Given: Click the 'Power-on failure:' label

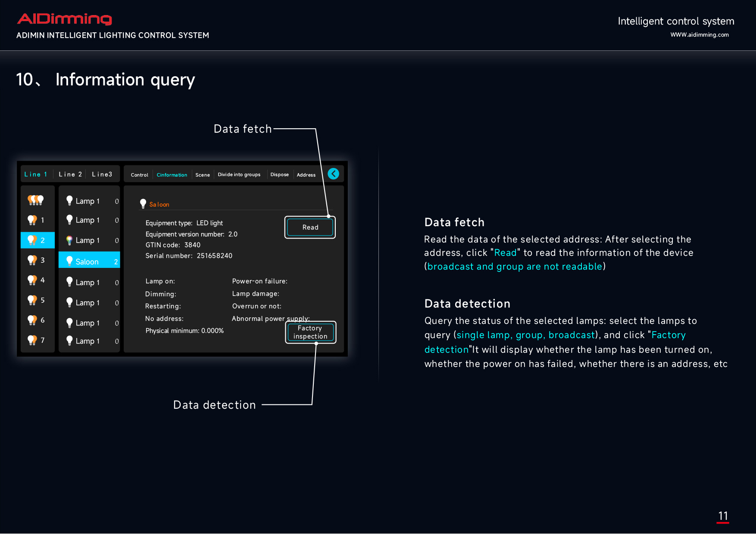Looking at the screenshot, I should (260, 281).
